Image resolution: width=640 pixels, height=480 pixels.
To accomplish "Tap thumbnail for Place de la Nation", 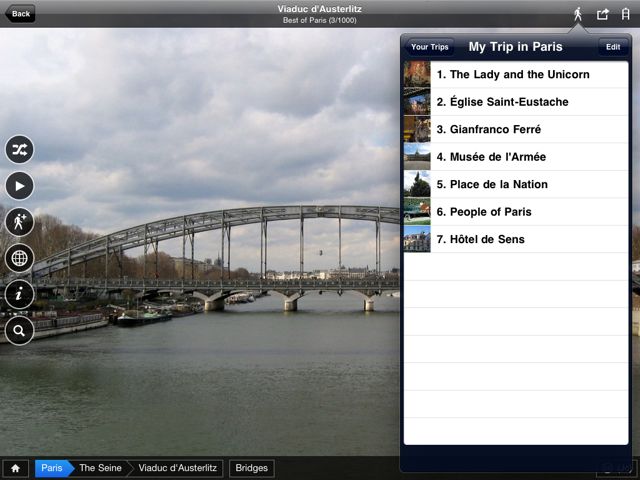I will coord(417,184).
